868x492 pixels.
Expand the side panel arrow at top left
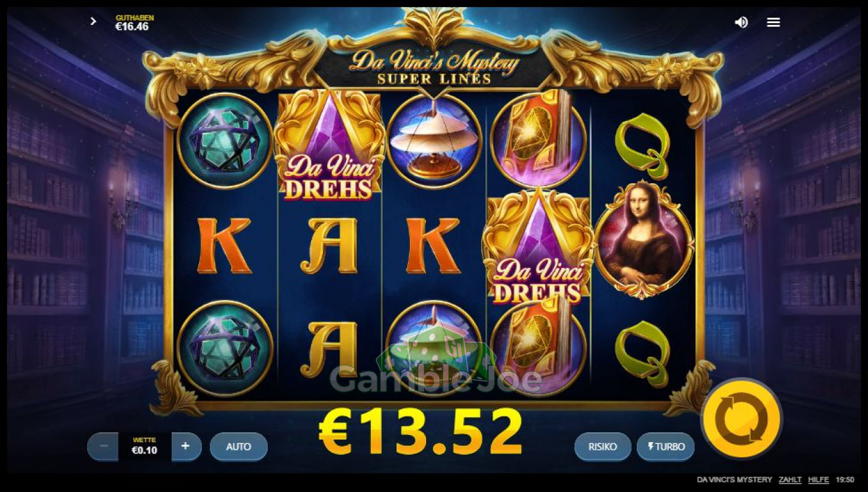pos(93,21)
